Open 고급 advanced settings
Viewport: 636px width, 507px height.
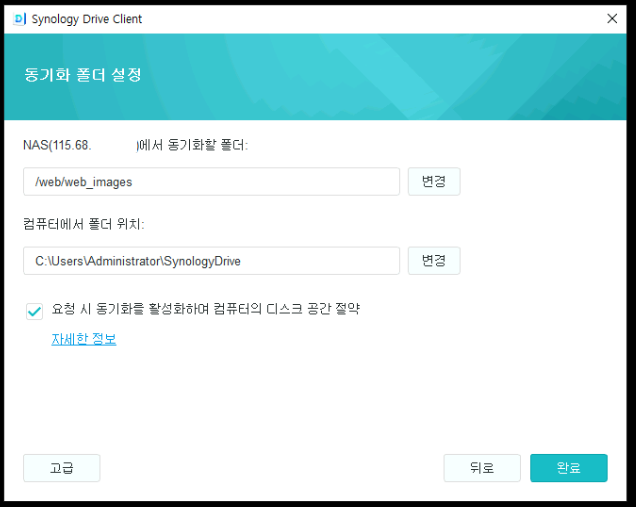point(62,468)
